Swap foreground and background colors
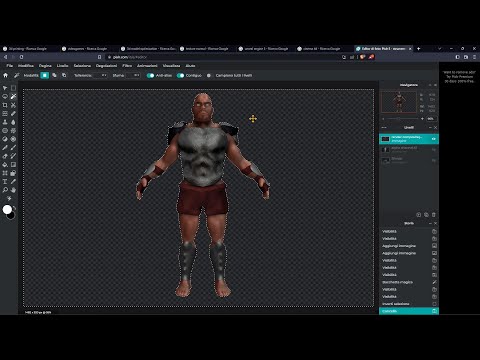 14,208
